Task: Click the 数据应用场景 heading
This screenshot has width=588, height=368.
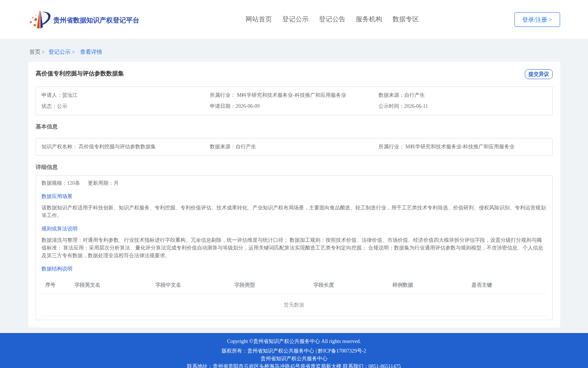Action: [57, 196]
